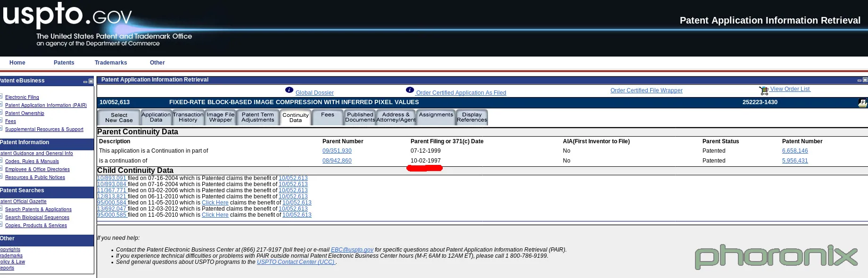The height and width of the screenshot is (278, 868).
Task: Open child application 95/000,584
Action: (112, 203)
